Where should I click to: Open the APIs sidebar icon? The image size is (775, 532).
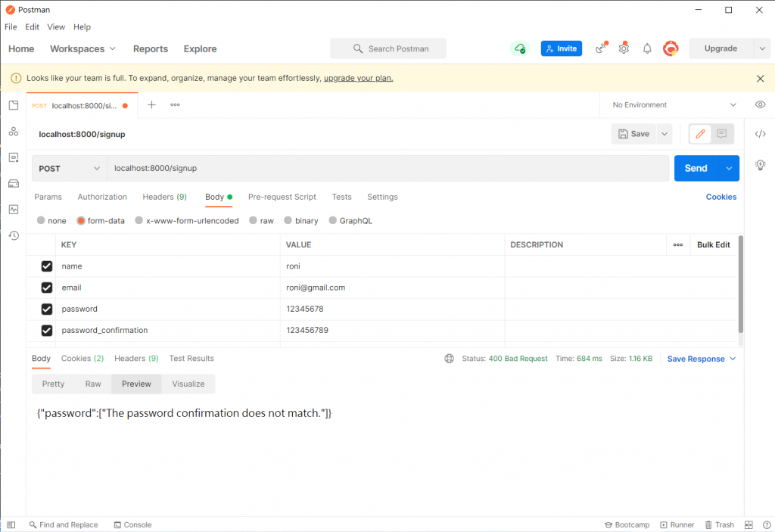(14, 132)
